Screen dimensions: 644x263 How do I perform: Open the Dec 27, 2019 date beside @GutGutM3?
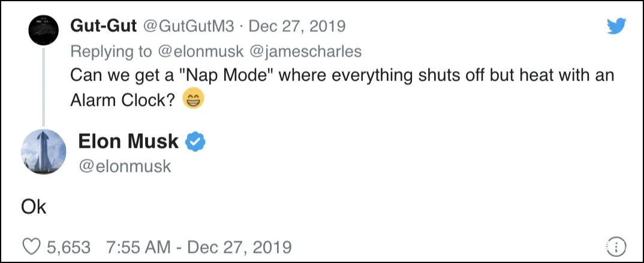point(297,26)
